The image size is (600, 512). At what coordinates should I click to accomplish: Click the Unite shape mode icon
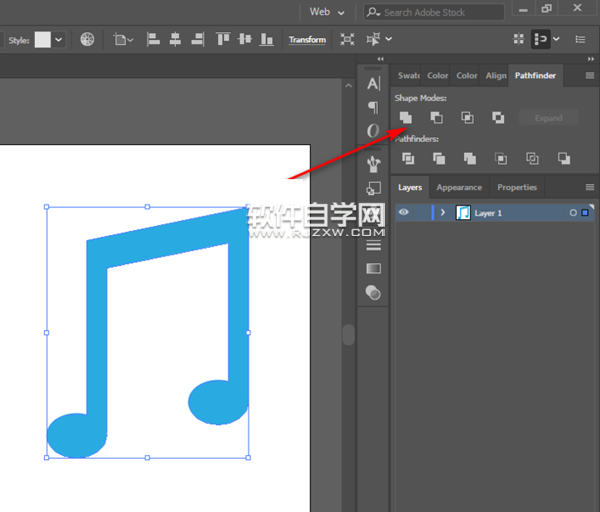[x=405, y=118]
